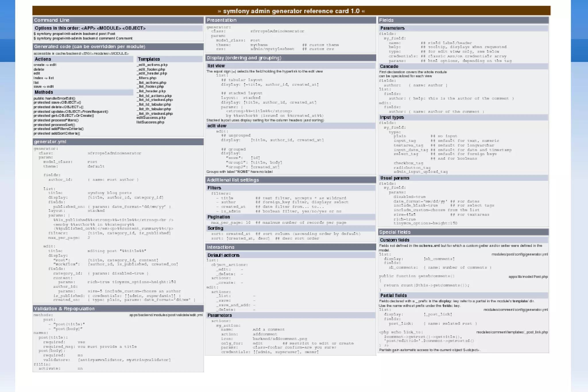Click the symfony admin generator reference card title
This screenshot has height=392, width=588.
(x=291, y=11)
